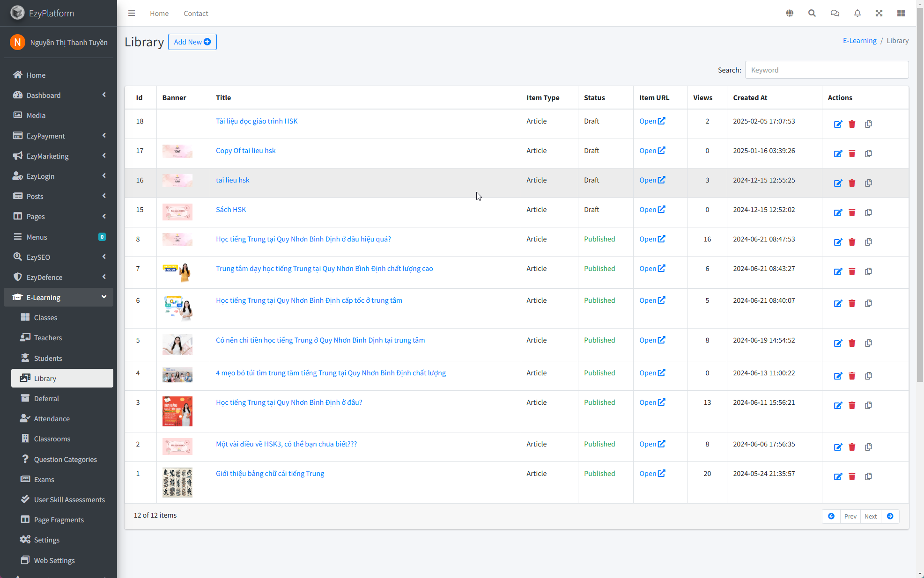Edit row with id 5
924x578 pixels.
[838, 343]
